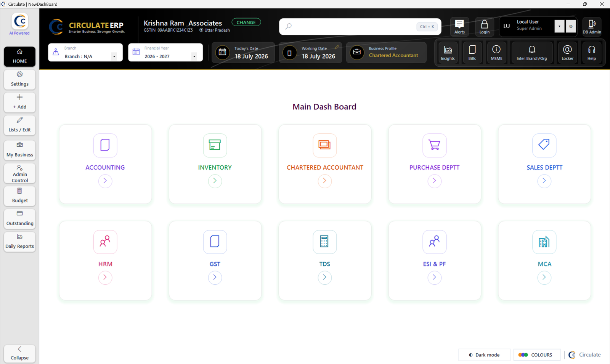Open Admin Control in sidebar
The image size is (610, 364).
(x=20, y=174)
